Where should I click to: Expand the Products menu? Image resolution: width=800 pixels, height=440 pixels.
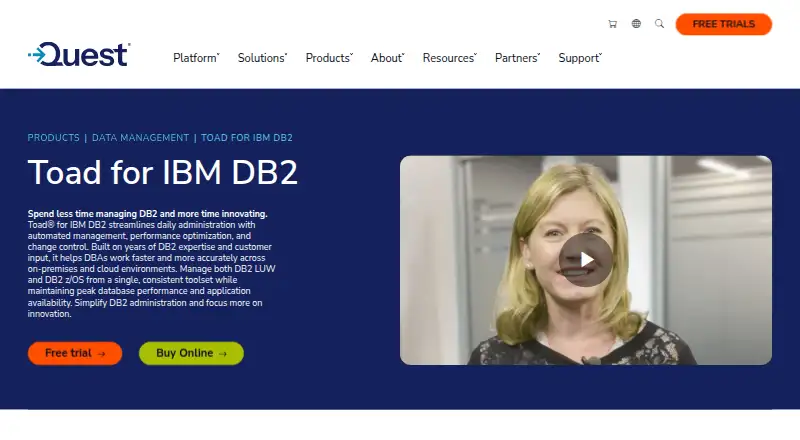(x=329, y=58)
